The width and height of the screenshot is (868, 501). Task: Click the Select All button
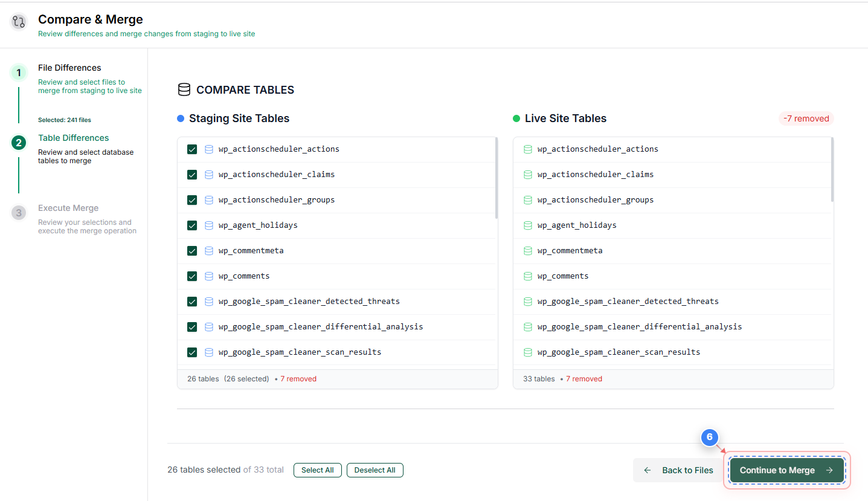[x=317, y=470]
